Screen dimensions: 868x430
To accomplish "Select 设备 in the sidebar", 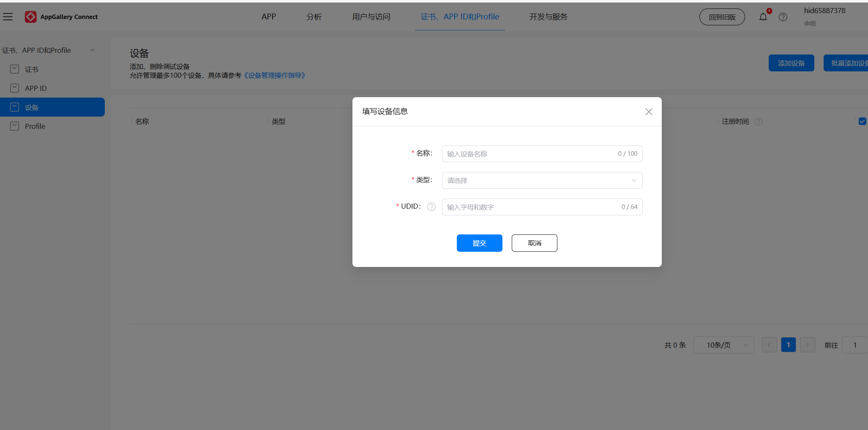I will (52, 107).
